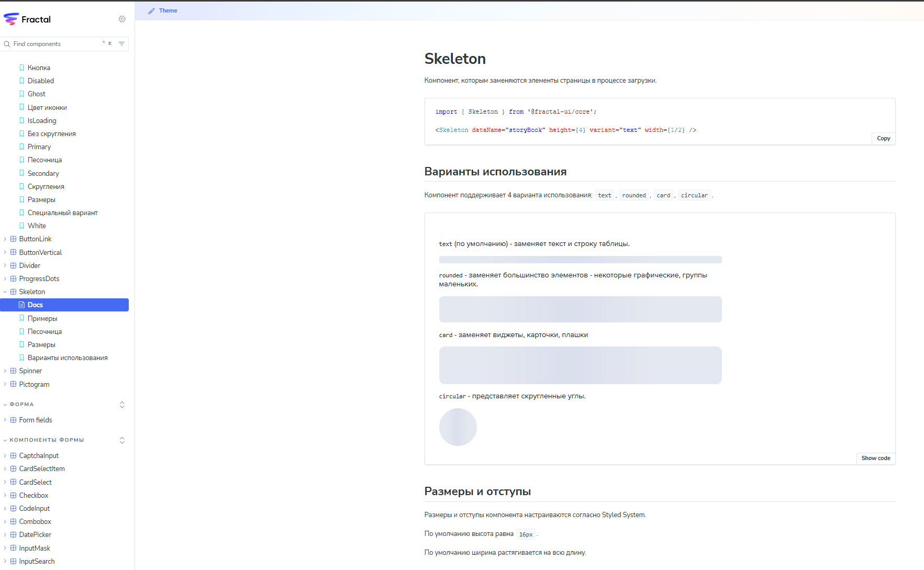Click the component icon beside DatePicker

tap(14, 534)
